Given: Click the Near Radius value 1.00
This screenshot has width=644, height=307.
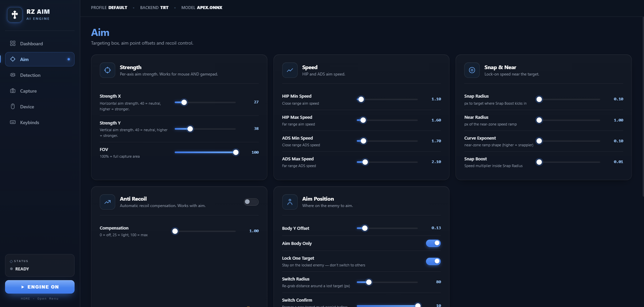Looking at the screenshot, I should 619,120.
